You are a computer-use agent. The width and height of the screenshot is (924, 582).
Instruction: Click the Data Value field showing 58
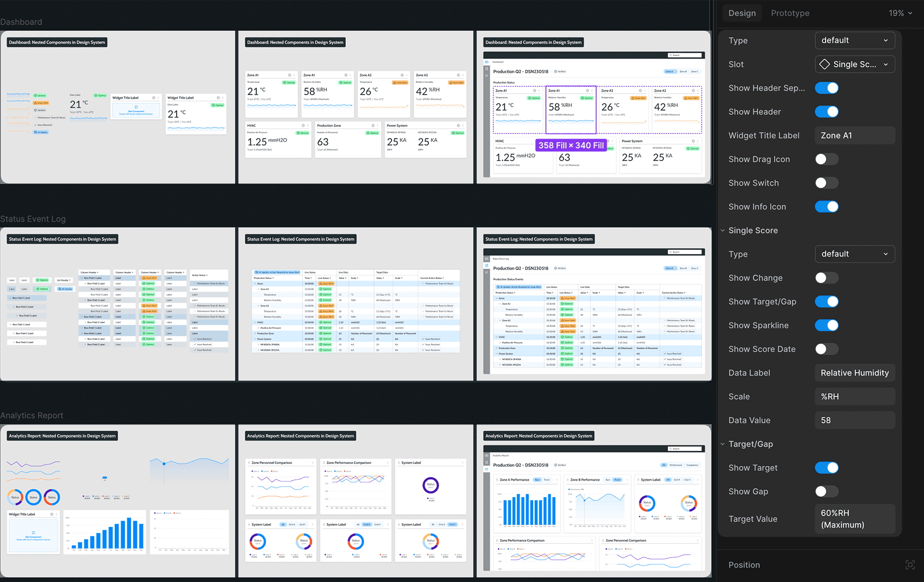click(x=855, y=420)
